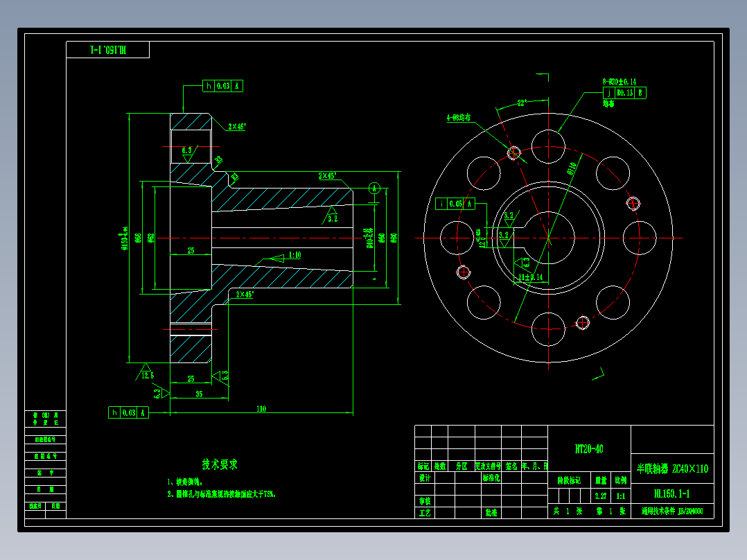Click drawing number "HL150.1-1" in the title block
Screen dimensions: 747x560
tap(671, 493)
